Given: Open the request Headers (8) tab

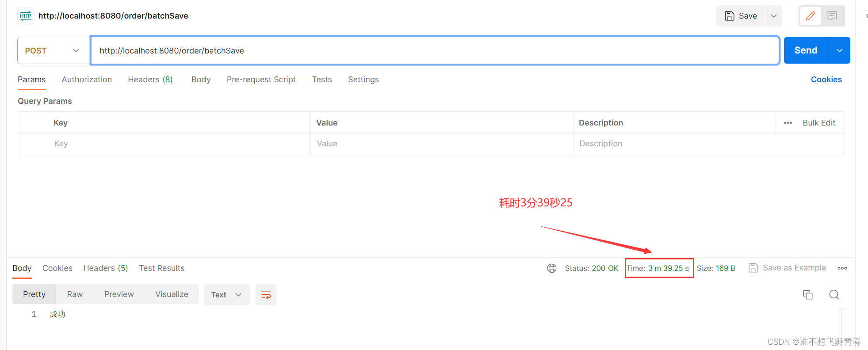Looking at the screenshot, I should click(x=150, y=80).
